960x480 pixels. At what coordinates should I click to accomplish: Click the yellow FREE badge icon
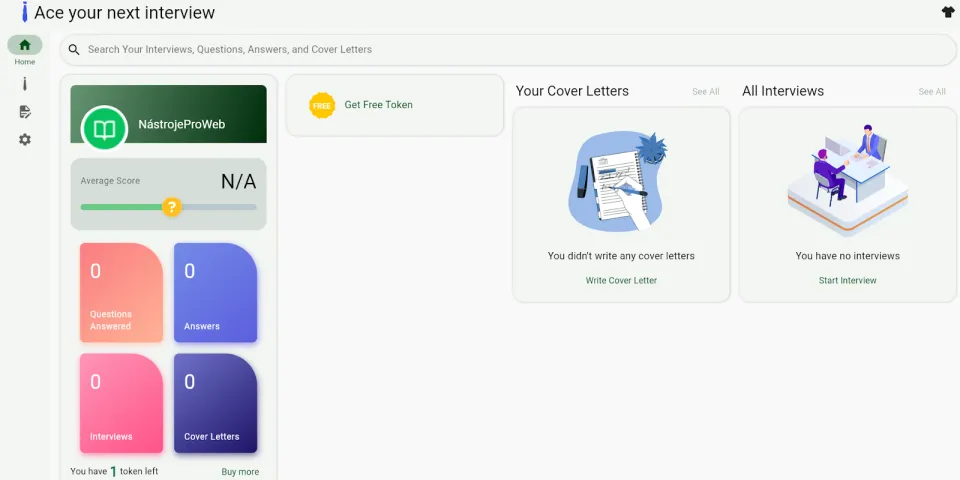321,105
